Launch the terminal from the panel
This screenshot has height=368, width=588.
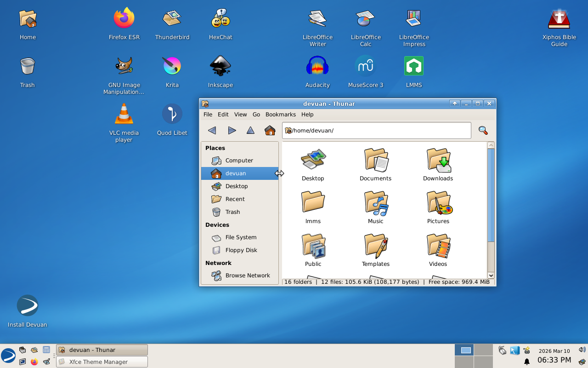point(22,362)
